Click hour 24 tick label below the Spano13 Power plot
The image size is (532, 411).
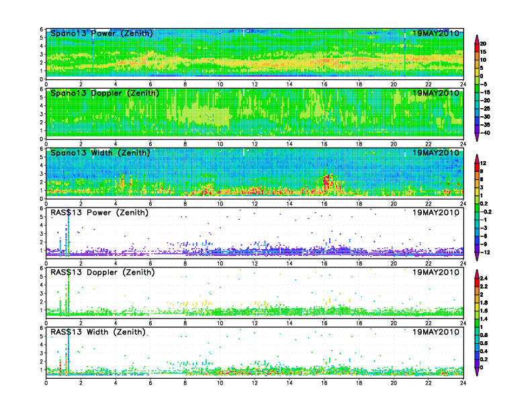(x=463, y=84)
